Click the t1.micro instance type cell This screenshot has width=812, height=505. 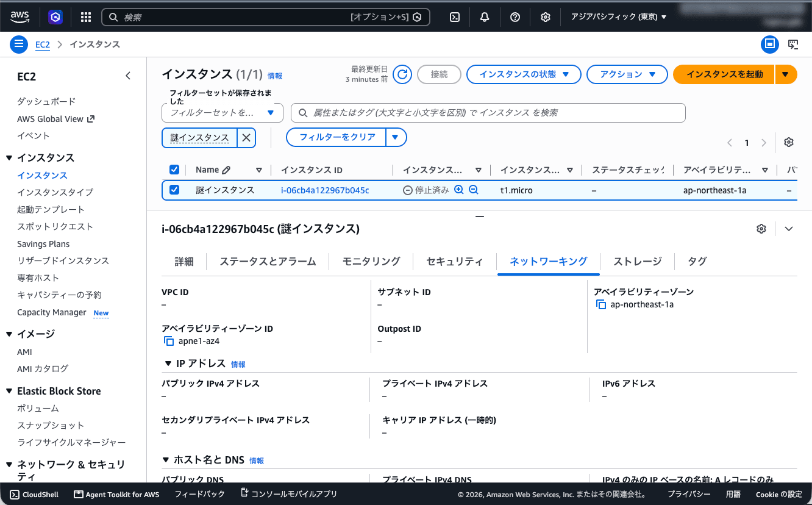516,190
